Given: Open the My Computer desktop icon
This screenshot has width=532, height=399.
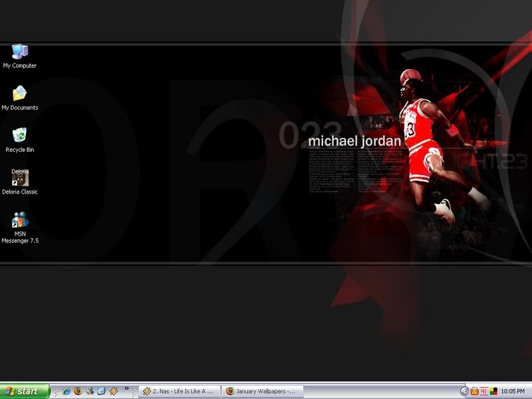Looking at the screenshot, I should point(20,57).
